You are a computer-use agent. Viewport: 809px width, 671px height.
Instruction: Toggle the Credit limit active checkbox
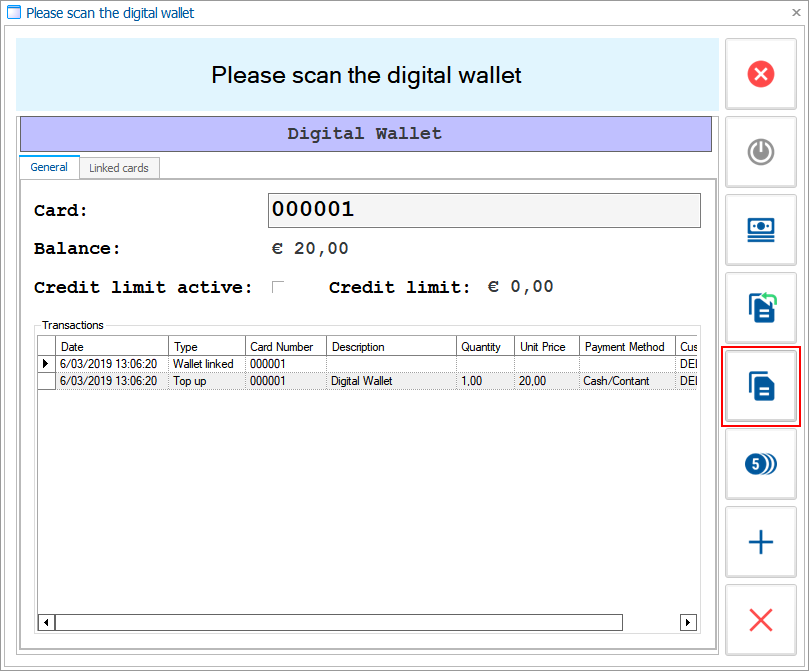click(x=278, y=288)
